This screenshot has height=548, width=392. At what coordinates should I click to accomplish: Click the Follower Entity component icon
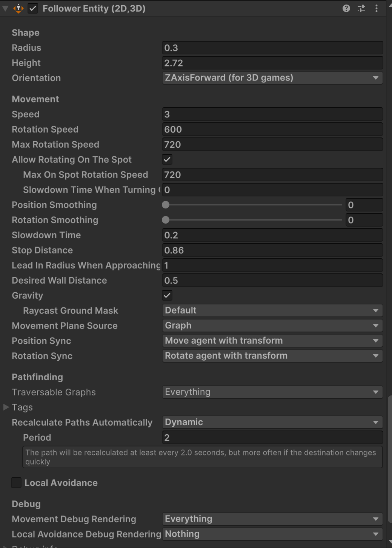tap(18, 8)
